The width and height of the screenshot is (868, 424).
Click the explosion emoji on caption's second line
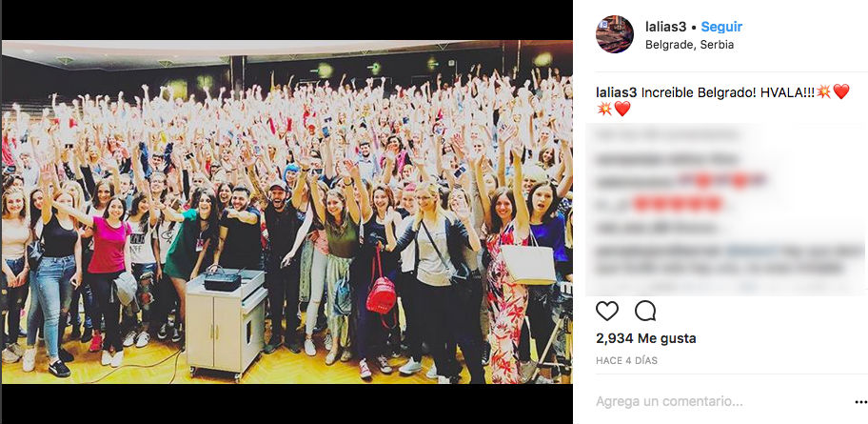[604, 109]
